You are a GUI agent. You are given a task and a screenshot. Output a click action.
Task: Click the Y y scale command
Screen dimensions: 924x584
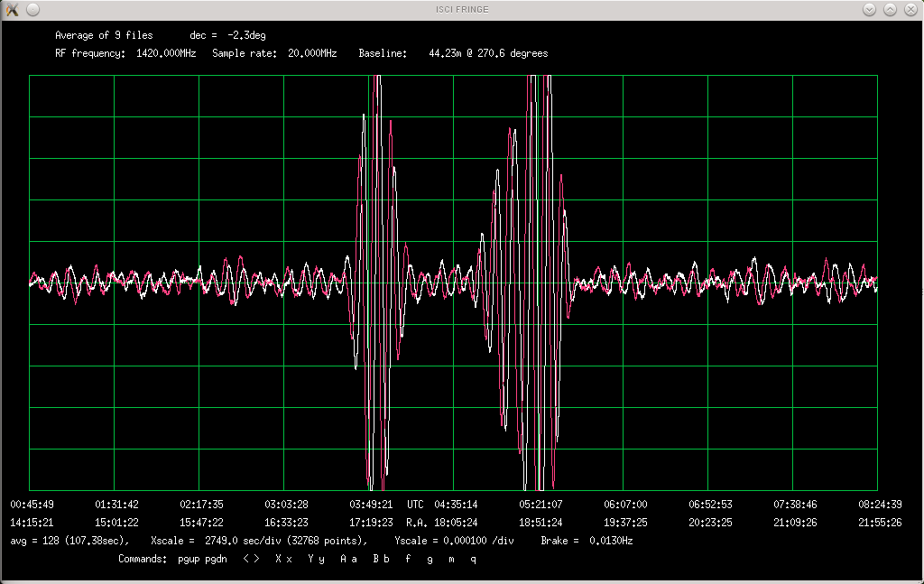point(315,559)
